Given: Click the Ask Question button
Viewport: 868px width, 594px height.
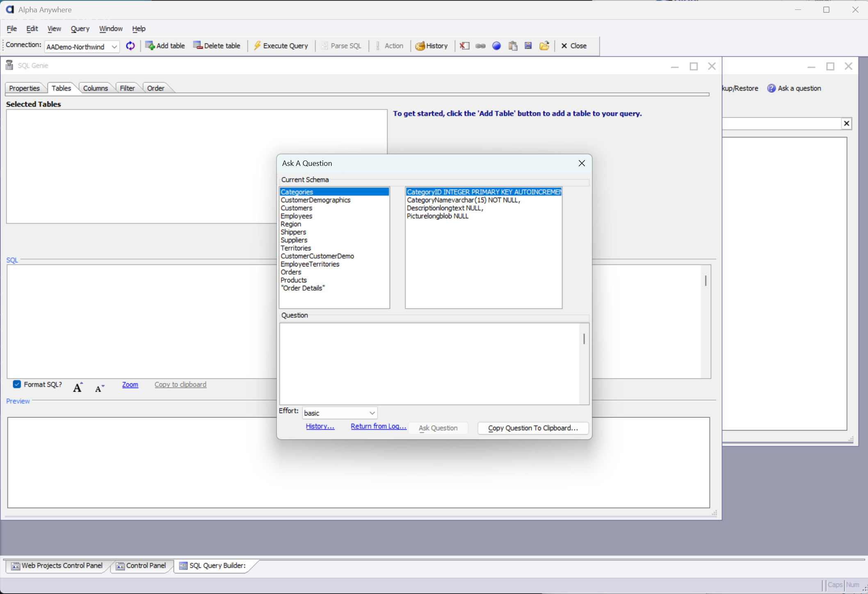Looking at the screenshot, I should [x=438, y=428].
